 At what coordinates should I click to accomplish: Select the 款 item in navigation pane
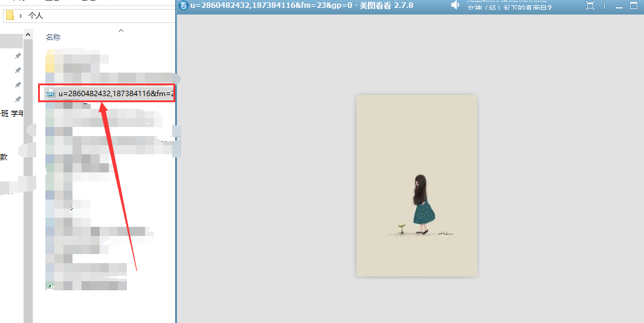[x=4, y=157]
